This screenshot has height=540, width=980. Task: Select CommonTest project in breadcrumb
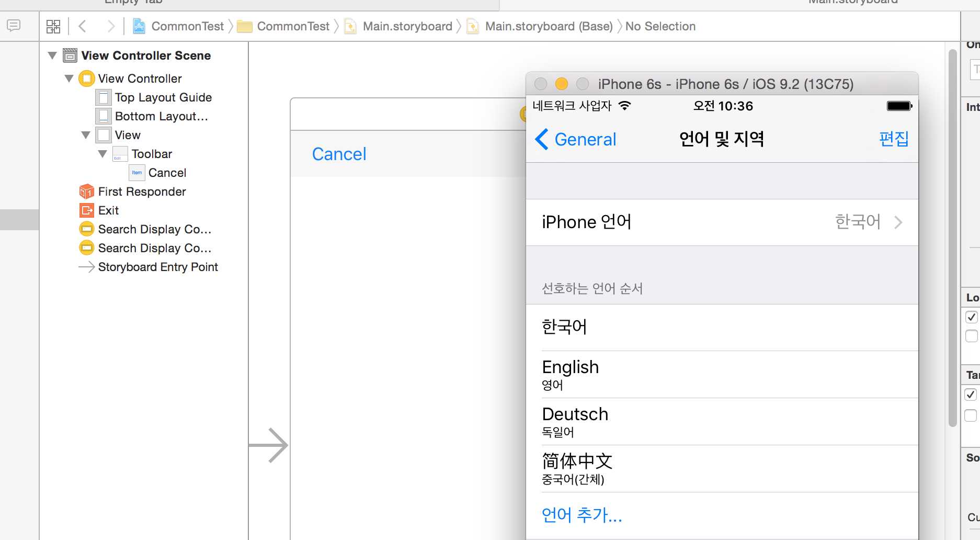click(x=188, y=26)
